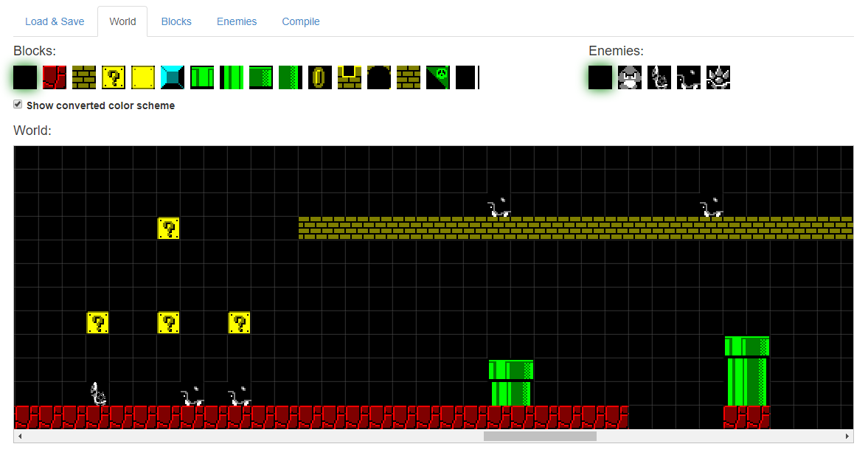Click the horizontal scrollbar thumb
Viewport: 868px width, 458px height.
pyautogui.click(x=540, y=437)
